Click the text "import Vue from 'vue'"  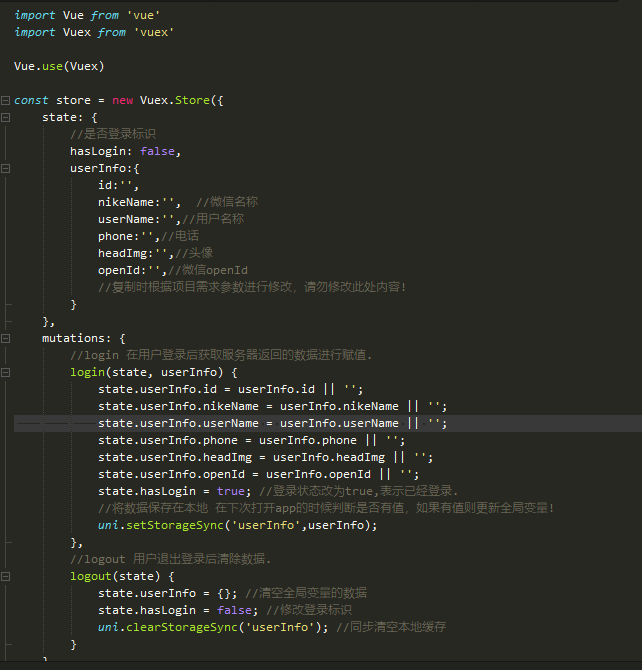[x=87, y=15]
